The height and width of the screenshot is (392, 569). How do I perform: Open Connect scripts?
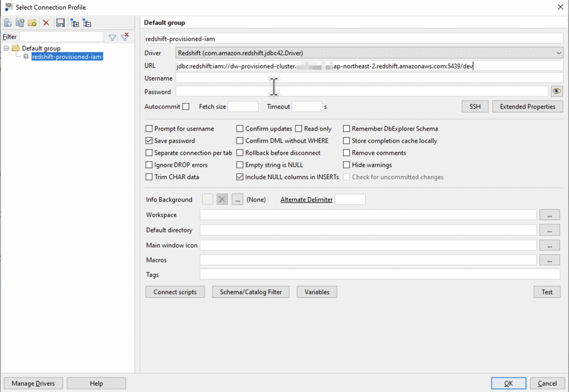pyautogui.click(x=175, y=292)
